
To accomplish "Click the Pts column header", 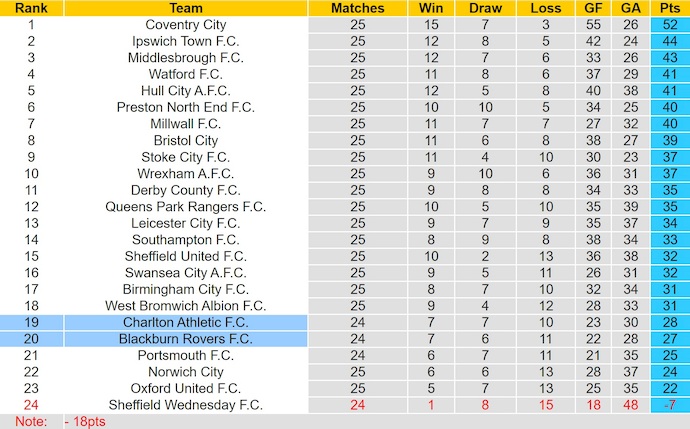I will click(x=669, y=8).
